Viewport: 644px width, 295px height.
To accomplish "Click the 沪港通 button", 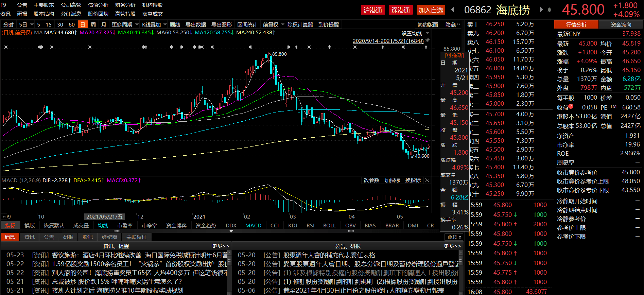I will tap(373, 10).
